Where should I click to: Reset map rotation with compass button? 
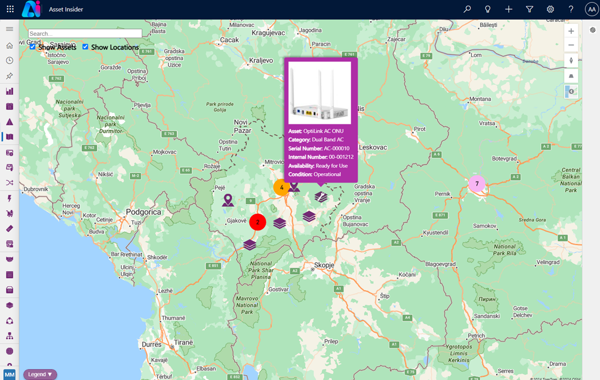click(x=571, y=60)
